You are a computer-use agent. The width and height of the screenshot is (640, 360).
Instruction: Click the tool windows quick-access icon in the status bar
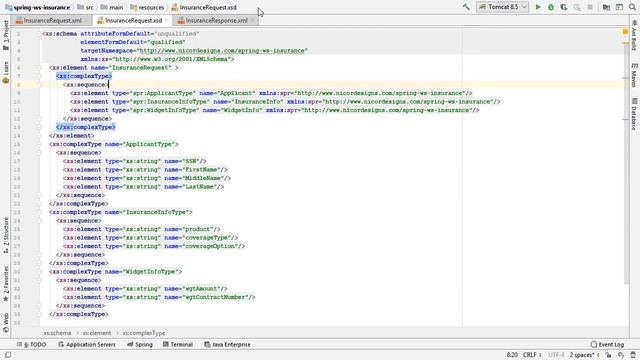8,355
